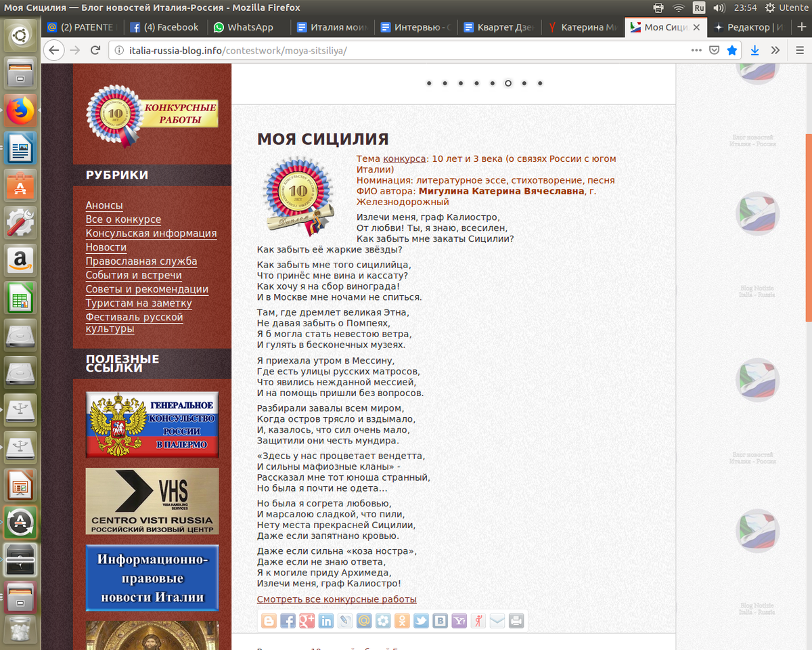
Task: Share via the LiveJournal pencil icon
Action: tap(345, 621)
